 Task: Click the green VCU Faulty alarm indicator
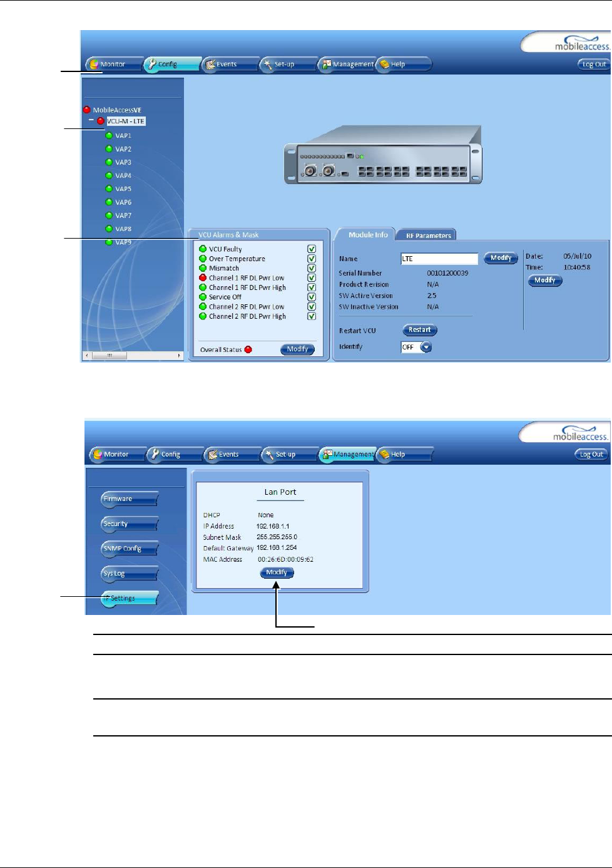[203, 249]
